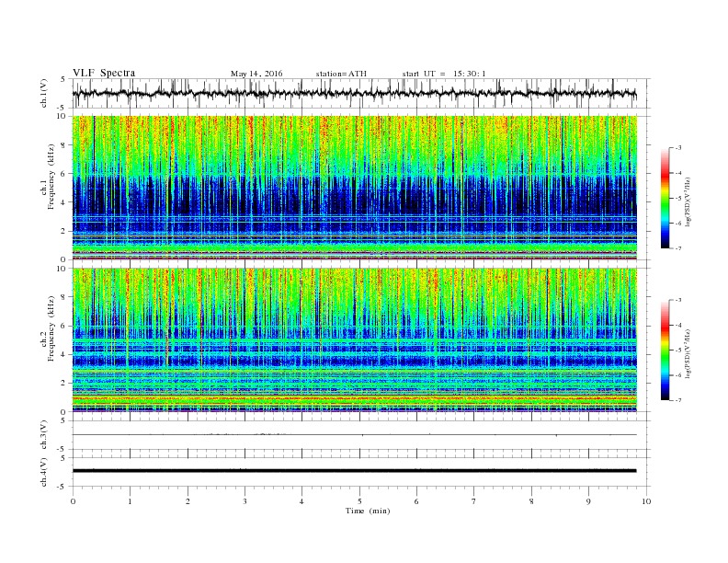The height and width of the screenshot is (563, 728).
Task: Click the date text "May 14, 2016"
Action: point(256,74)
